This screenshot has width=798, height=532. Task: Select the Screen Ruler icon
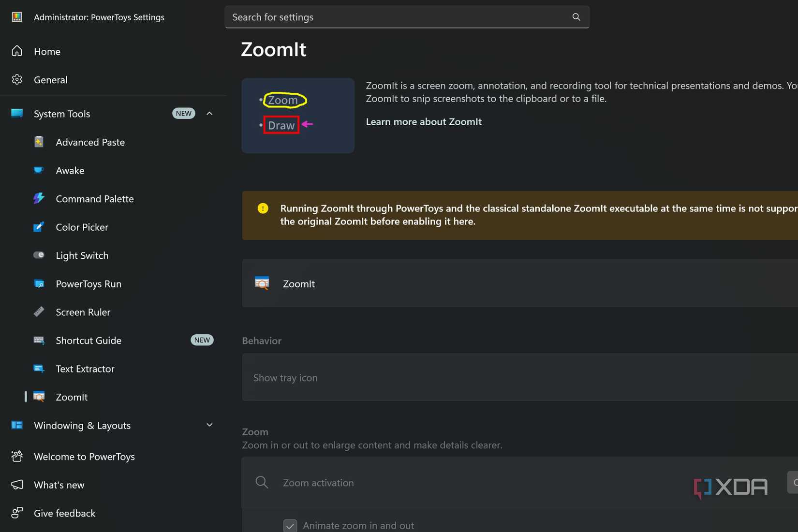pyautogui.click(x=39, y=312)
